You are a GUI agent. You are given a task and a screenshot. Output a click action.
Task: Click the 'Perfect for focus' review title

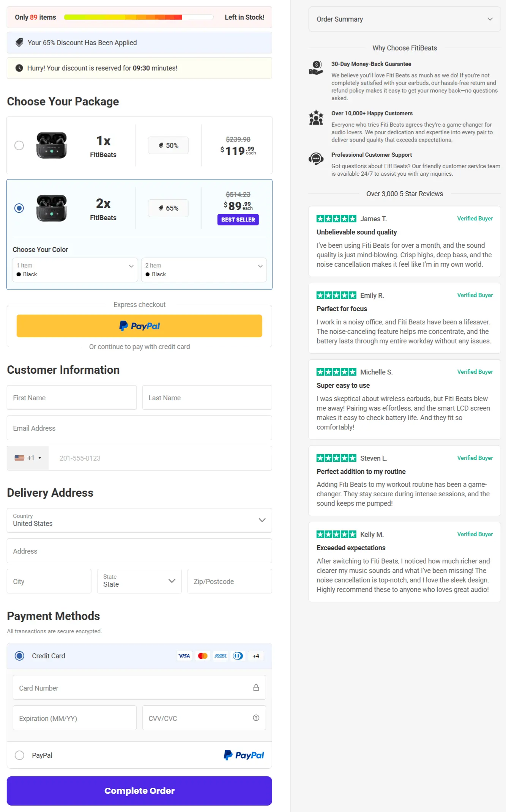(x=342, y=308)
